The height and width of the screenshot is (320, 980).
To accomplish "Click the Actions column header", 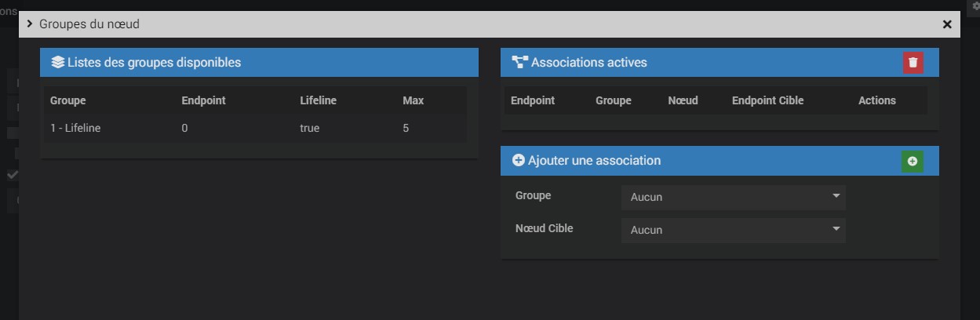I will (876, 100).
